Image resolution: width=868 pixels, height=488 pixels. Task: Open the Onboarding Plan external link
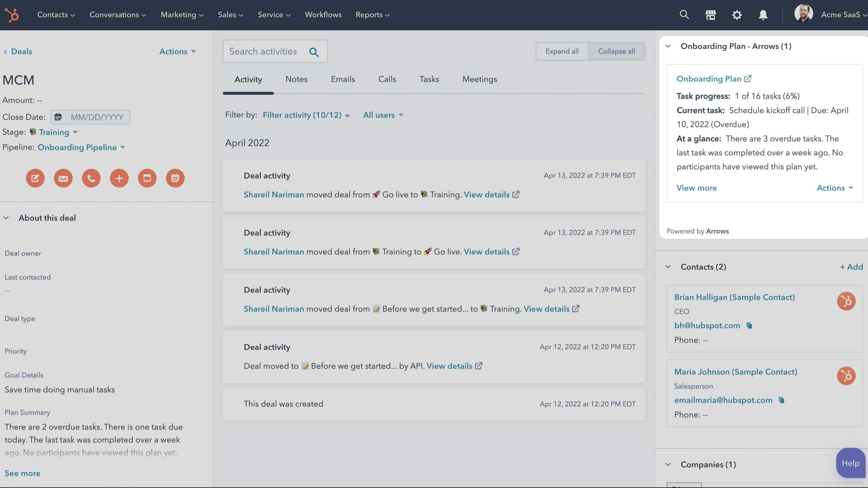[x=748, y=78]
